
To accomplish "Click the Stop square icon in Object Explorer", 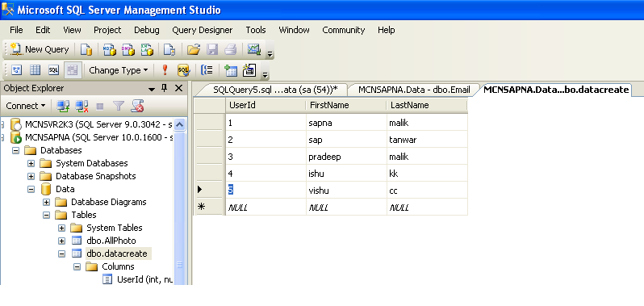I will 100,107.
